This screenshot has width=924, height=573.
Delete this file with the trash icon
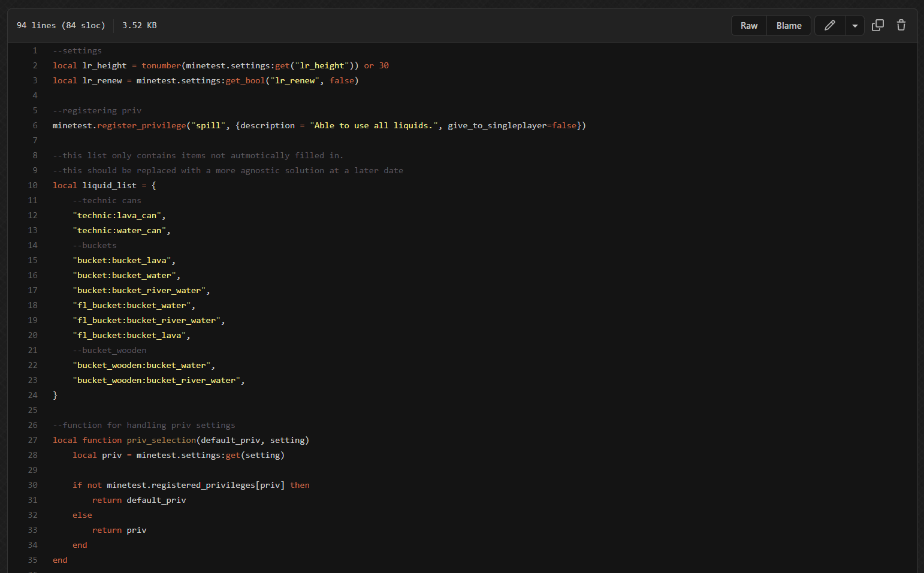click(901, 25)
